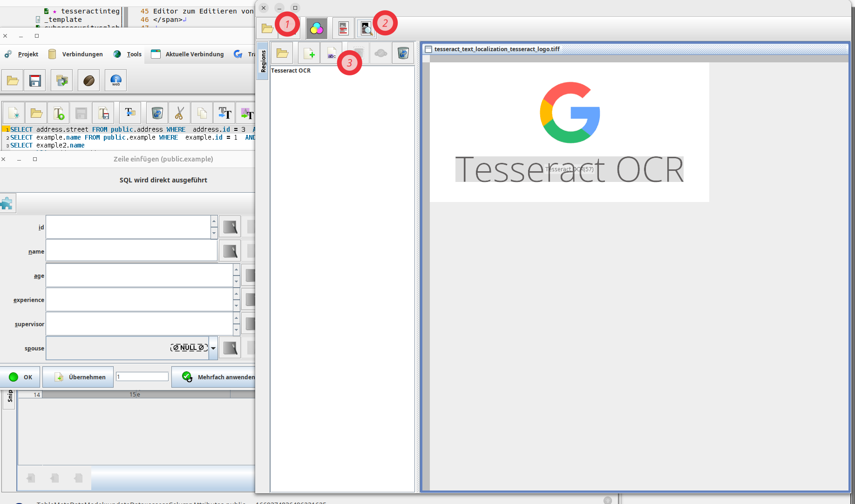Increment the age field with the up arrow

point(237,269)
